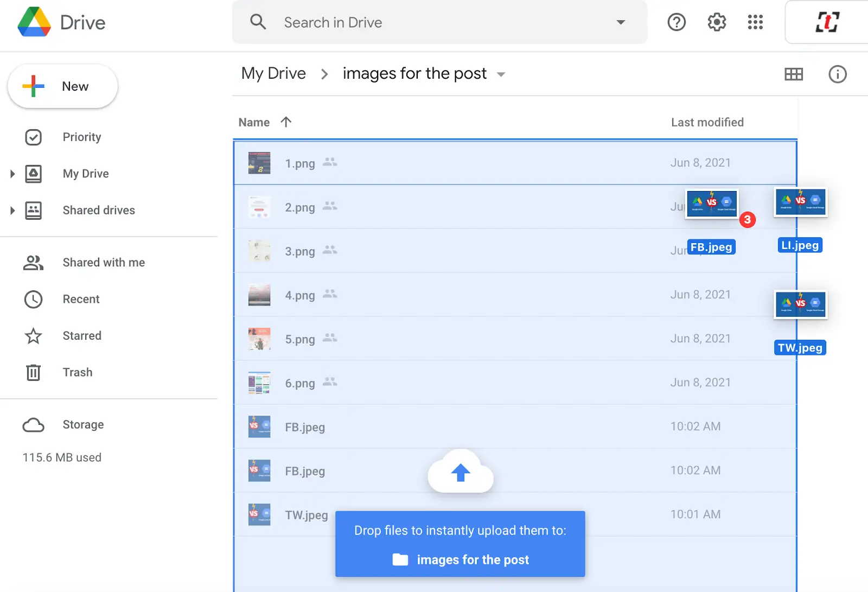868x592 pixels.
Task: Open Drive settings gear
Action: click(716, 22)
